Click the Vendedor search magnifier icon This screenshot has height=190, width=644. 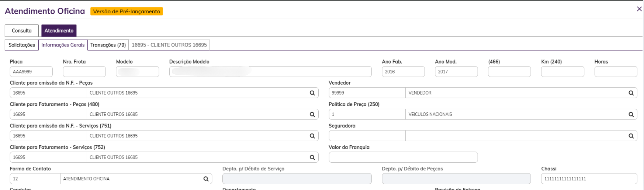point(631,93)
